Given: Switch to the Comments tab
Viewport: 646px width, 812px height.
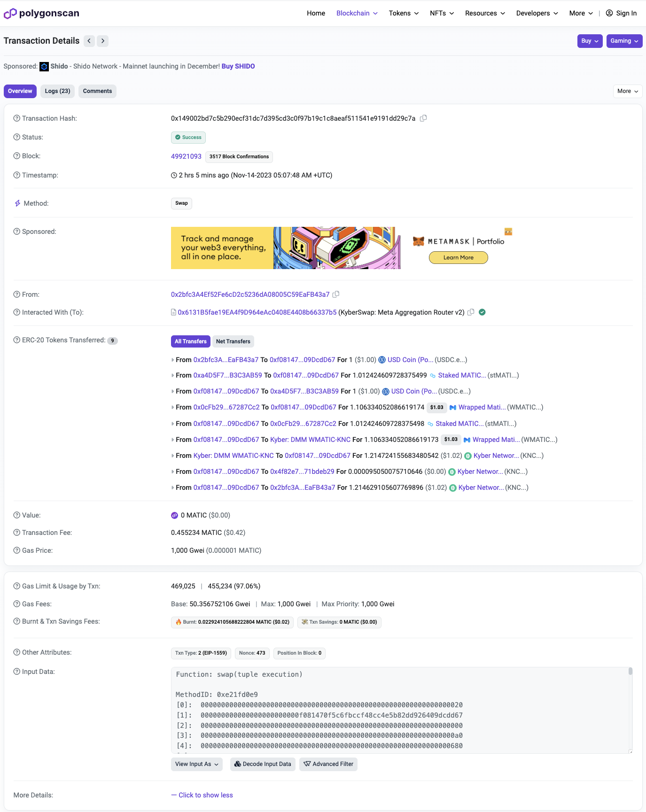Looking at the screenshot, I should (97, 91).
